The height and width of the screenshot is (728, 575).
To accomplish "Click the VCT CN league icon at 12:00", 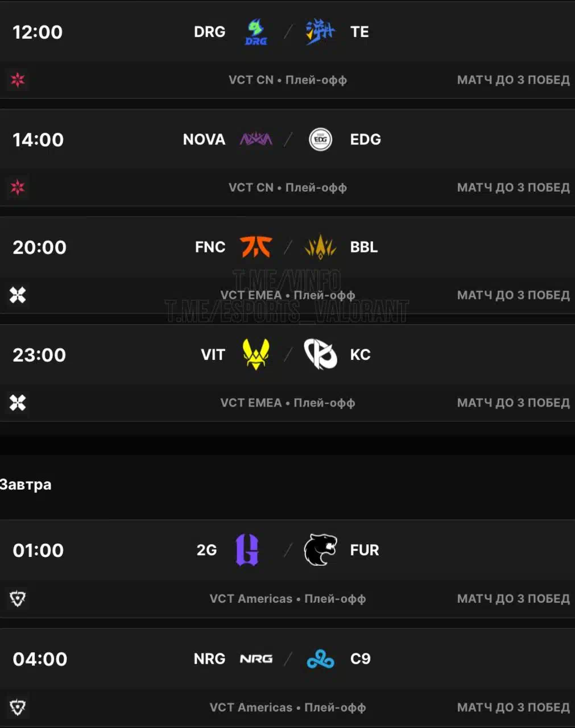I will pyautogui.click(x=18, y=80).
